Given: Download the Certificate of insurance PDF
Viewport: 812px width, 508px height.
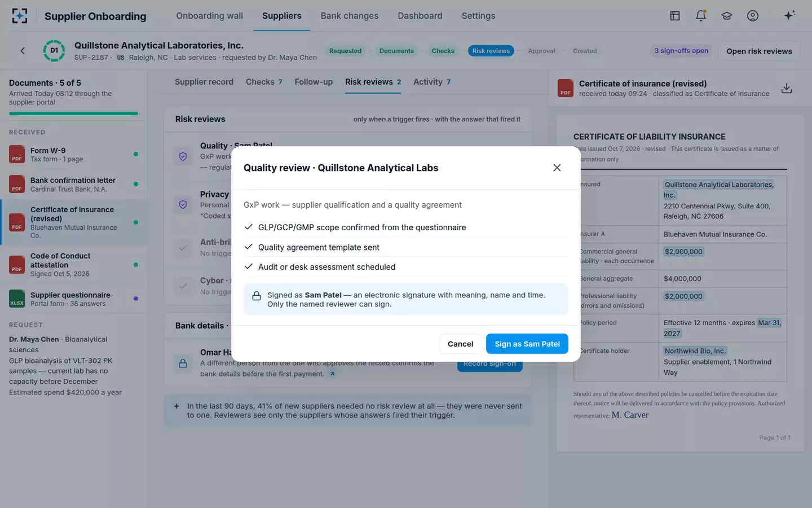Looking at the screenshot, I should point(787,88).
